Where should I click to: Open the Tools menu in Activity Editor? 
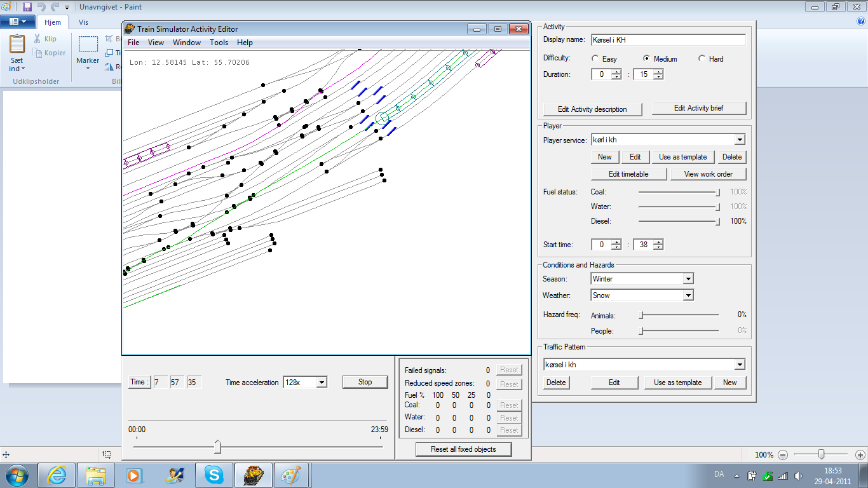point(219,43)
